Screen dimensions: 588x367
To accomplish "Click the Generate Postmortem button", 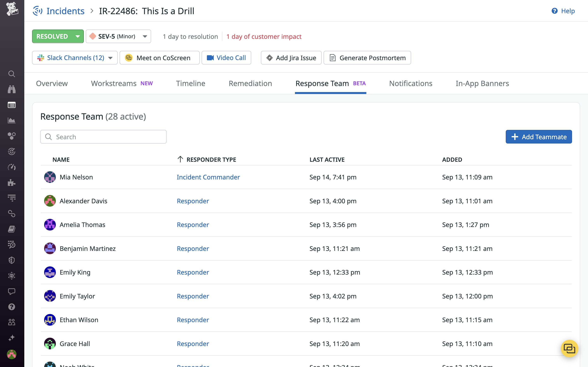I will (367, 58).
